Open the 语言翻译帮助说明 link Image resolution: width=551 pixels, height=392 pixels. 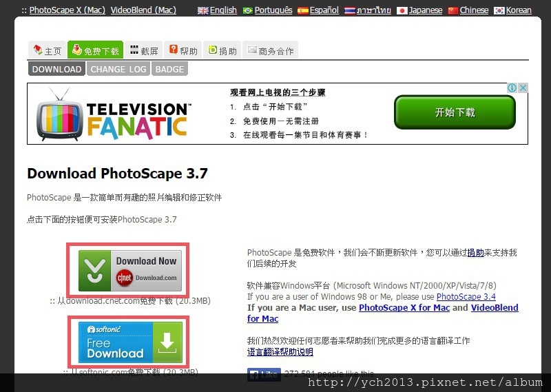(280, 352)
